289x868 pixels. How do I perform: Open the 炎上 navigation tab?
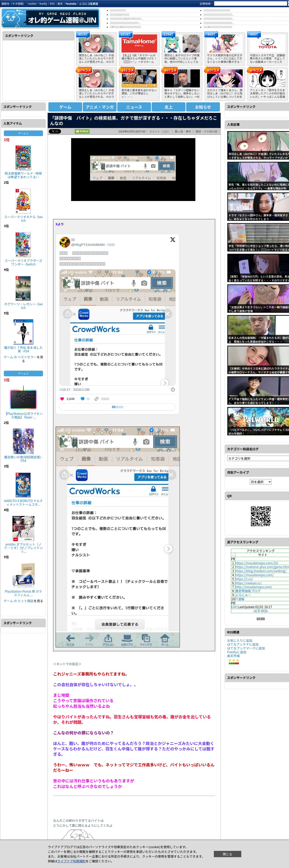click(x=169, y=107)
